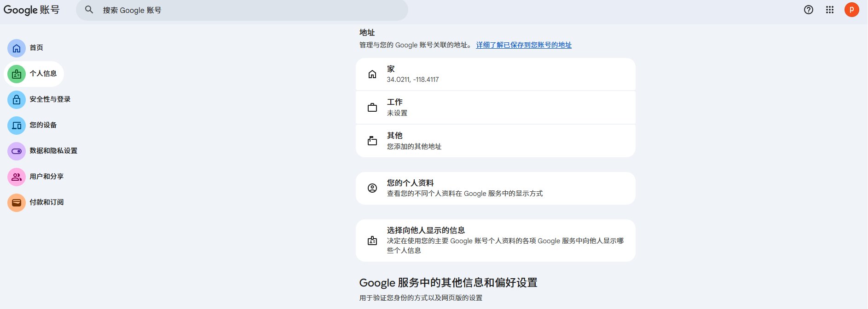868x309 pixels.
Task: Click the briefcase icon in 工作 row
Action: click(372, 108)
